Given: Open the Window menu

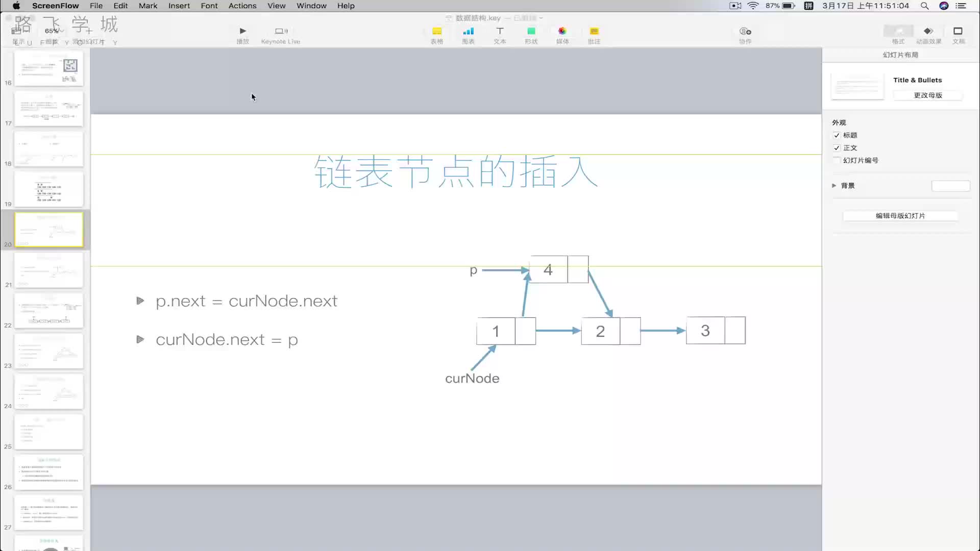Looking at the screenshot, I should tap(311, 6).
